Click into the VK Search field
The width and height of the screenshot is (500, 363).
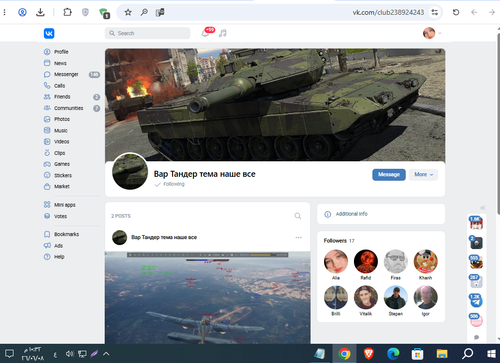[147, 33]
